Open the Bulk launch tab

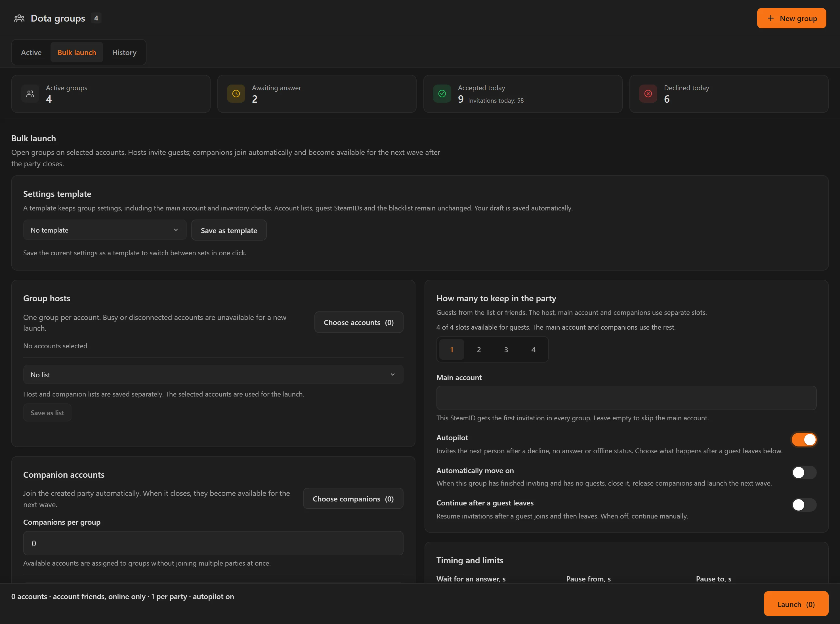point(77,52)
